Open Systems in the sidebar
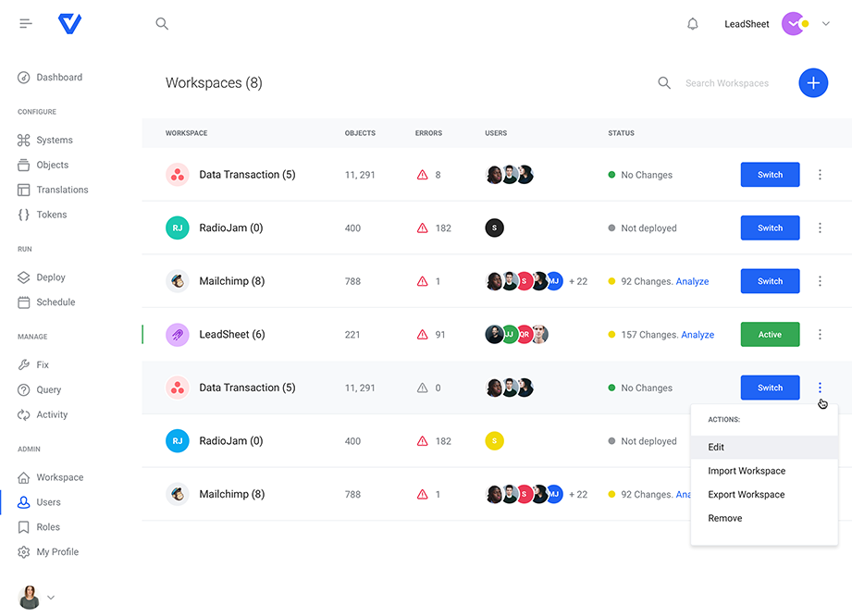The image size is (852, 616). pyautogui.click(x=54, y=141)
